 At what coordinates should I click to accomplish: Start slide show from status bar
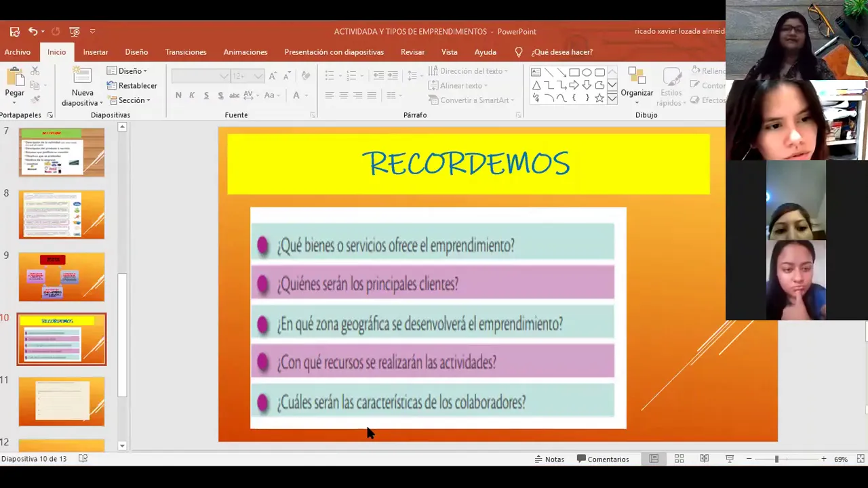point(730,459)
